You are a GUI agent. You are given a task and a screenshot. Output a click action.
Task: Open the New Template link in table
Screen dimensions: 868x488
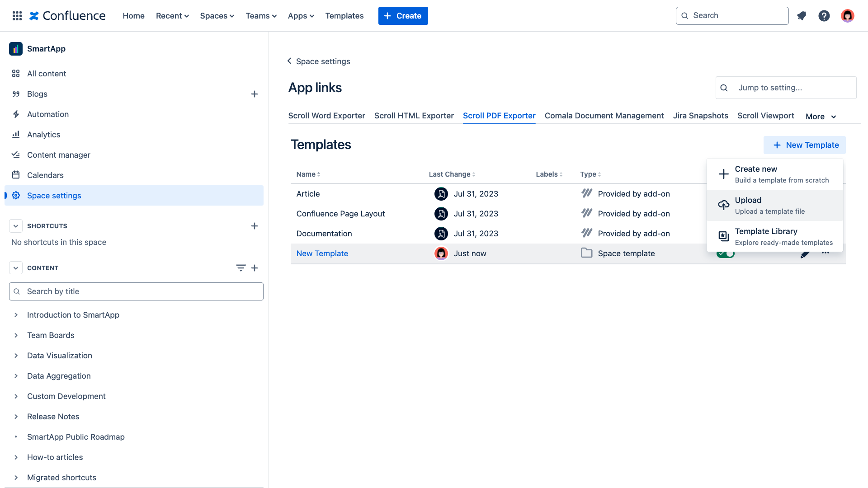322,253
